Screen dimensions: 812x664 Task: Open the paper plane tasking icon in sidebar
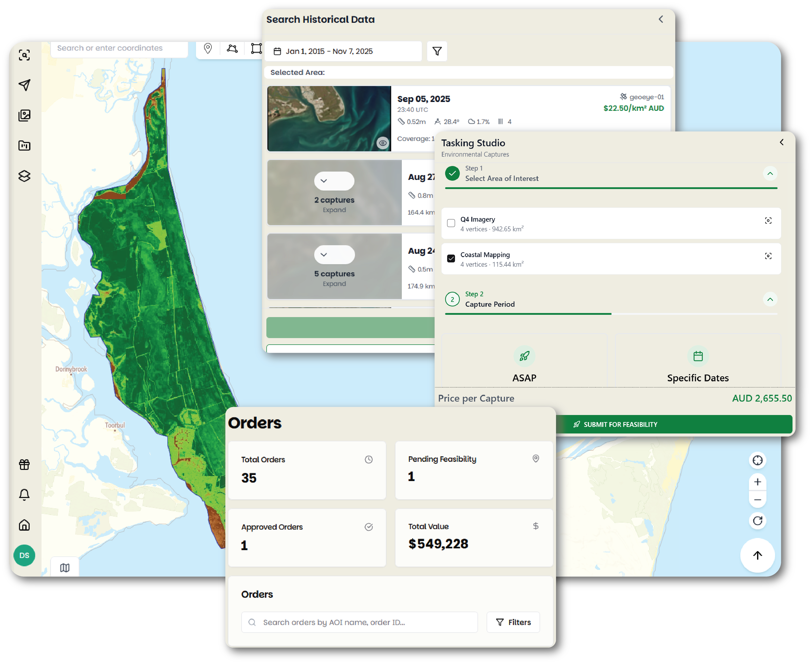pyautogui.click(x=25, y=85)
